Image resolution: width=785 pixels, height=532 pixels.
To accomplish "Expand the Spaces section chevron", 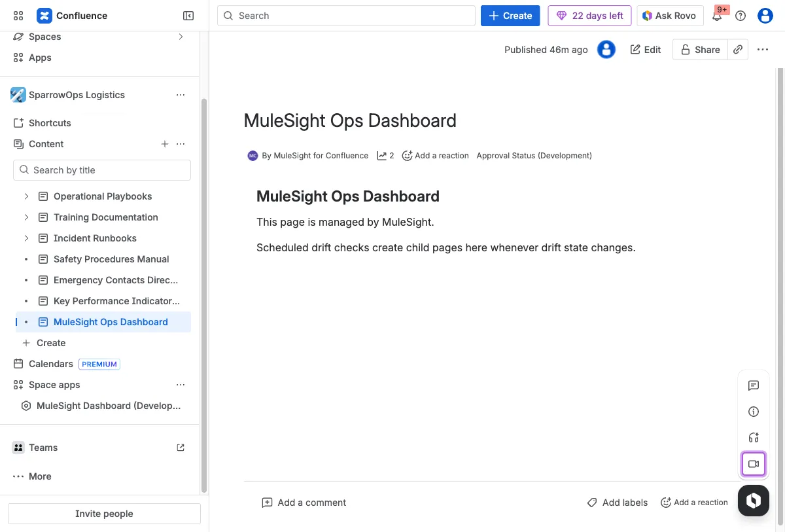I will [181, 37].
